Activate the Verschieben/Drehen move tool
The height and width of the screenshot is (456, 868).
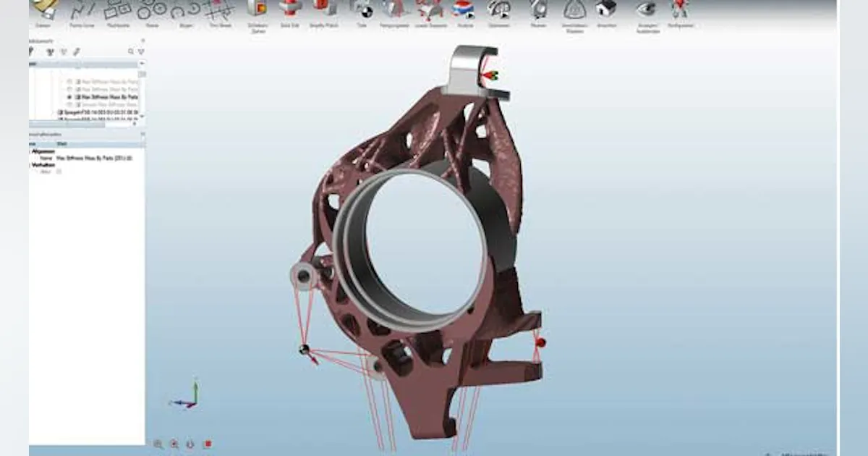[x=574, y=9]
